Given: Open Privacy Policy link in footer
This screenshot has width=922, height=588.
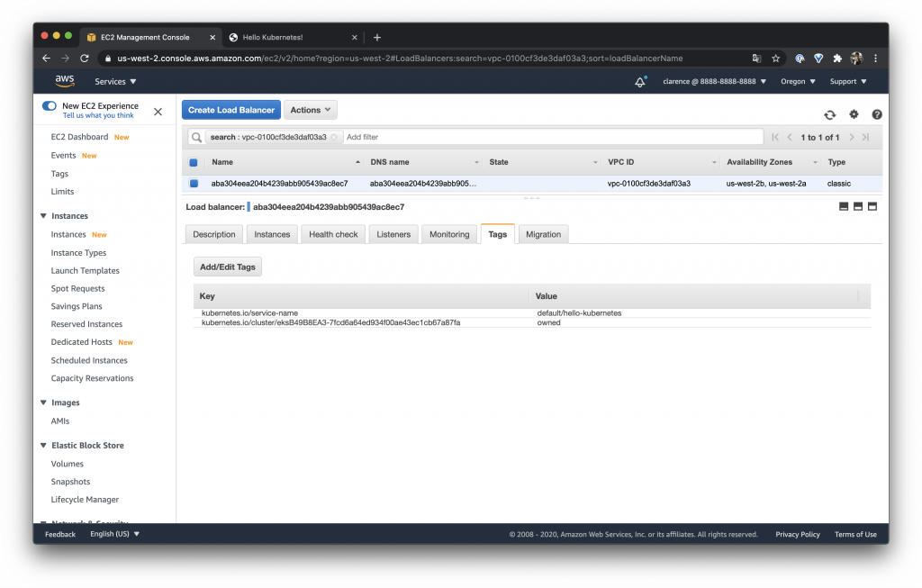Looking at the screenshot, I should pos(798,535).
